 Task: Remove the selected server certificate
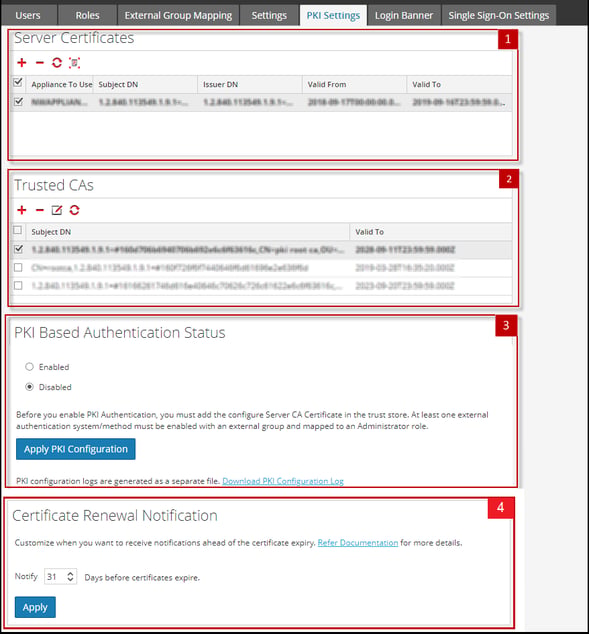[x=40, y=63]
